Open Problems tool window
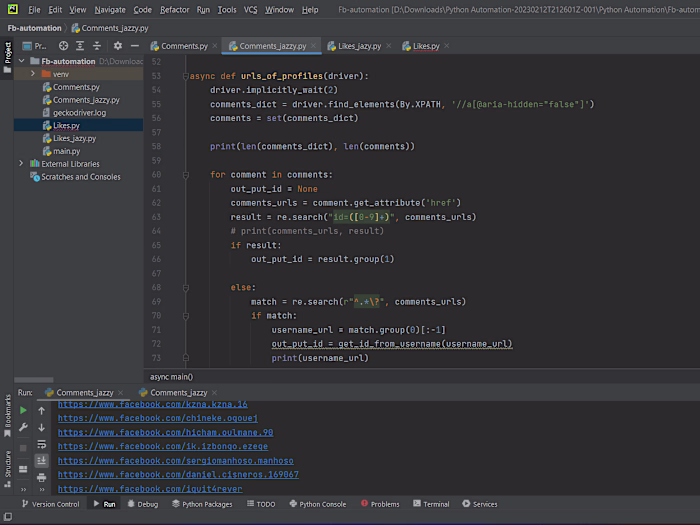 coord(380,504)
